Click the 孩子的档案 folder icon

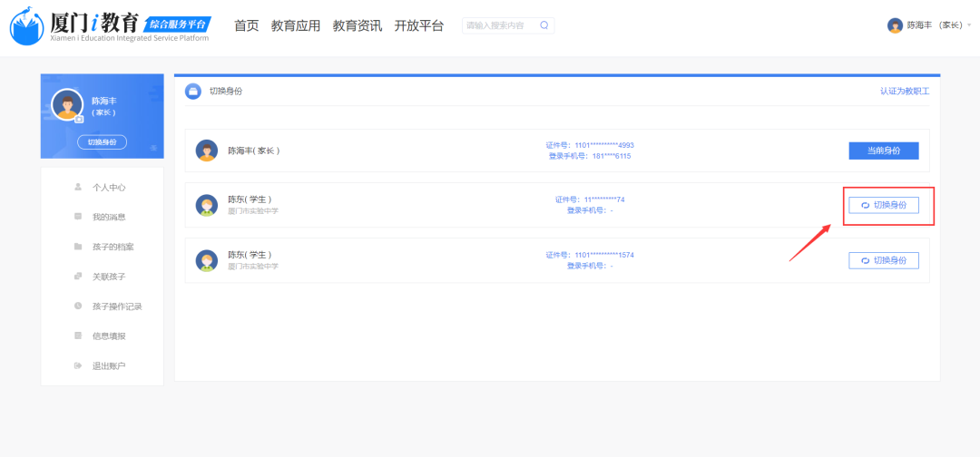tap(78, 247)
